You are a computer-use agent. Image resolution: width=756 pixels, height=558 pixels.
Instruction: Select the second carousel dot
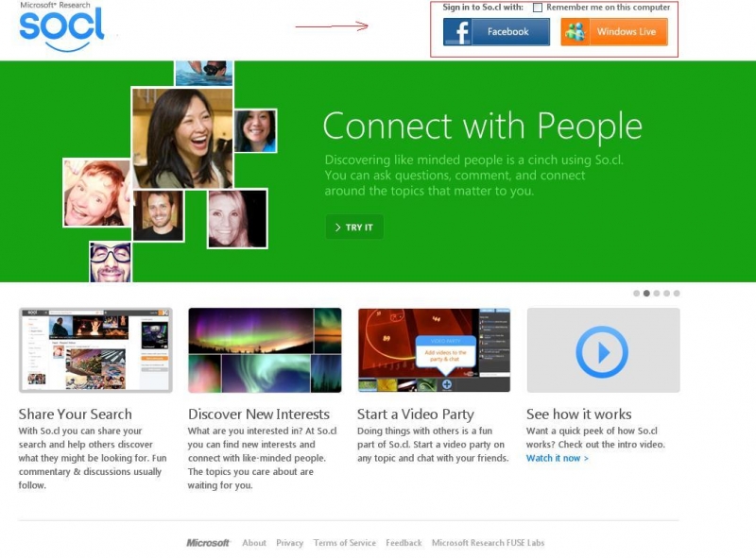tap(646, 293)
